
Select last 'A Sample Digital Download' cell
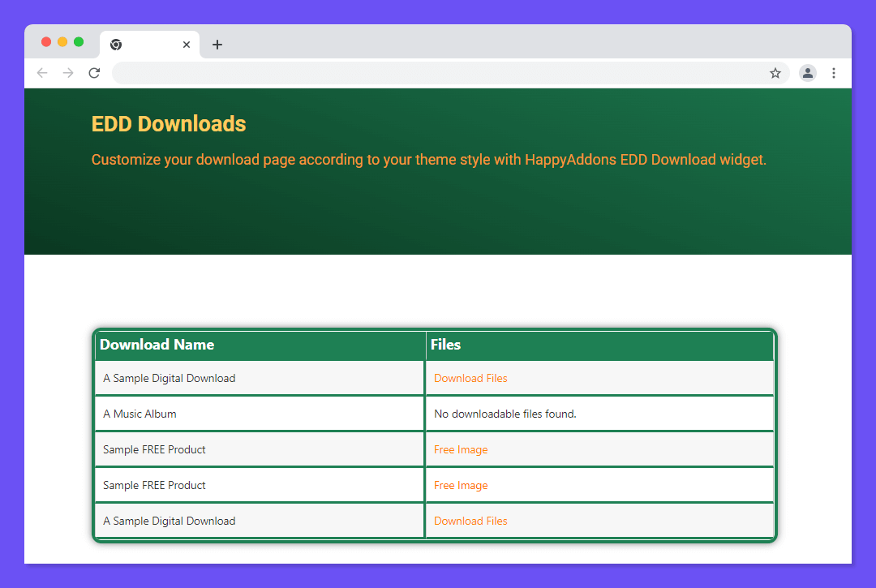click(x=260, y=521)
